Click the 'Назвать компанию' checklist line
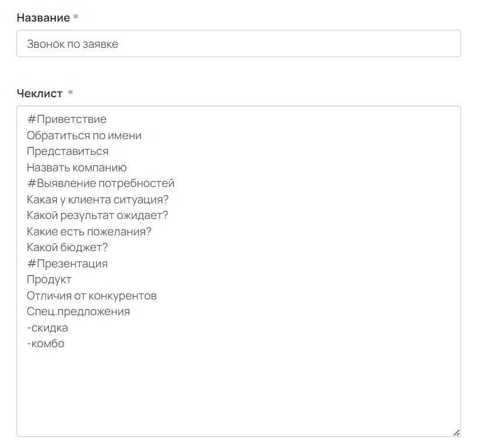492x448 pixels. (x=77, y=167)
